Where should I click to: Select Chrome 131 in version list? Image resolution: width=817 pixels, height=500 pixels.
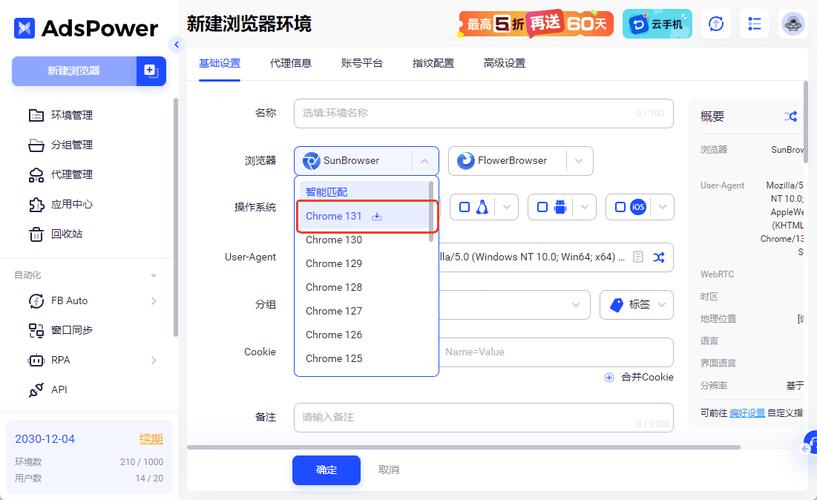pyautogui.click(x=362, y=216)
